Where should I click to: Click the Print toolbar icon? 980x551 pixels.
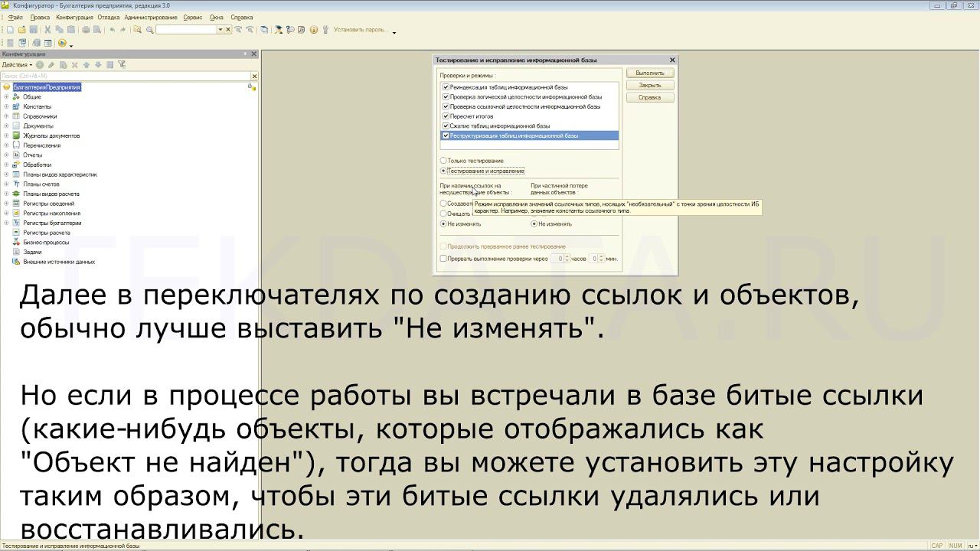86,29
